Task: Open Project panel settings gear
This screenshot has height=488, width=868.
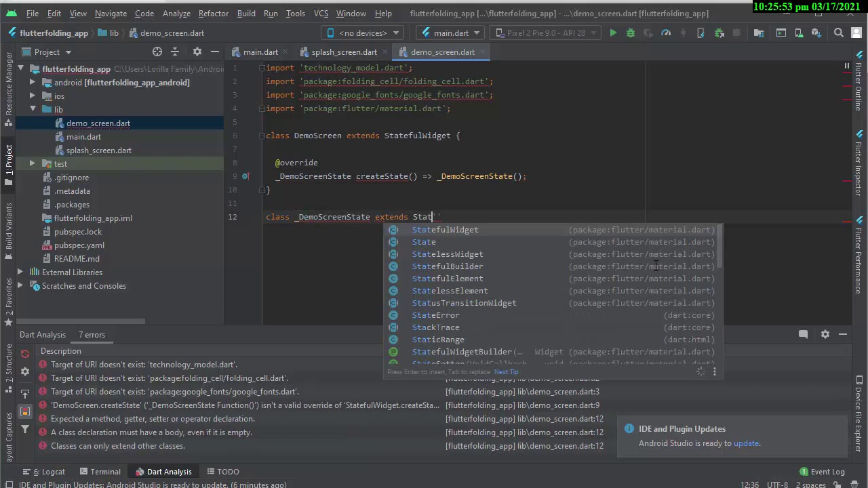Action: [x=197, y=52]
